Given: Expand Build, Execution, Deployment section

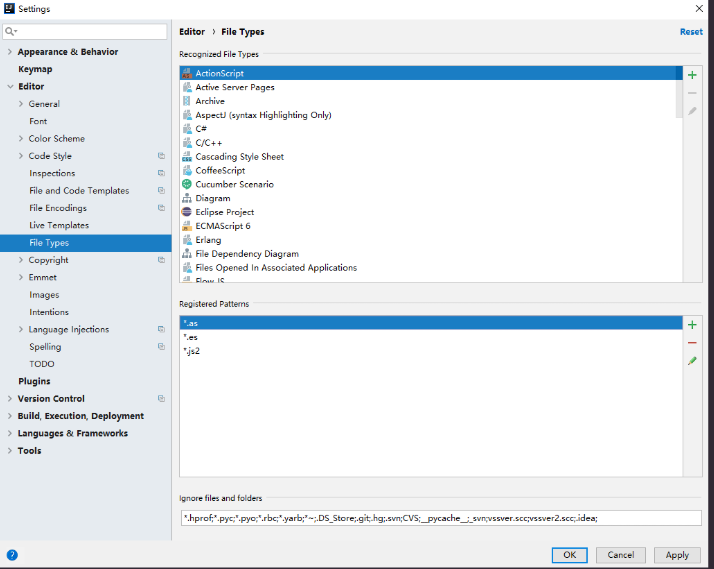Looking at the screenshot, I should [x=10, y=416].
